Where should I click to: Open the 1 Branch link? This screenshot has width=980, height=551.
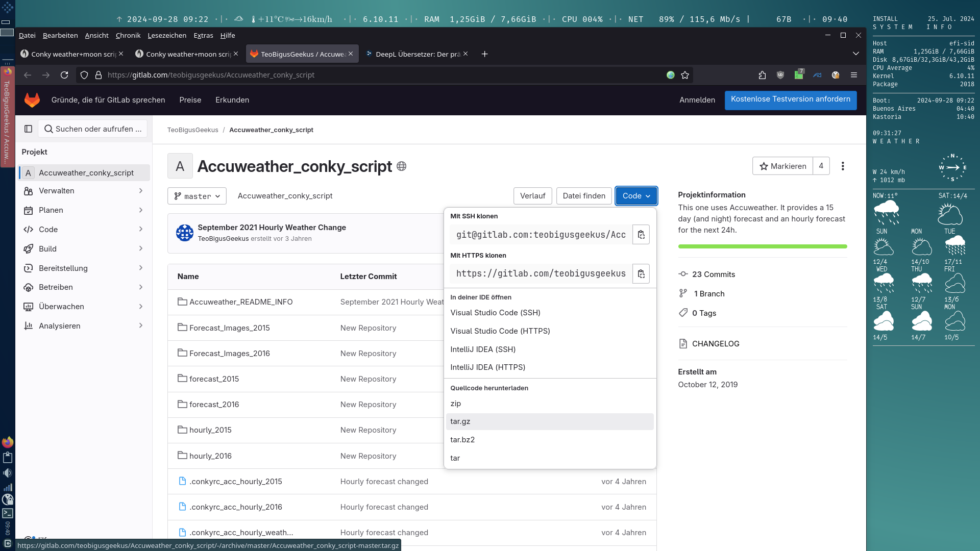[x=709, y=294]
